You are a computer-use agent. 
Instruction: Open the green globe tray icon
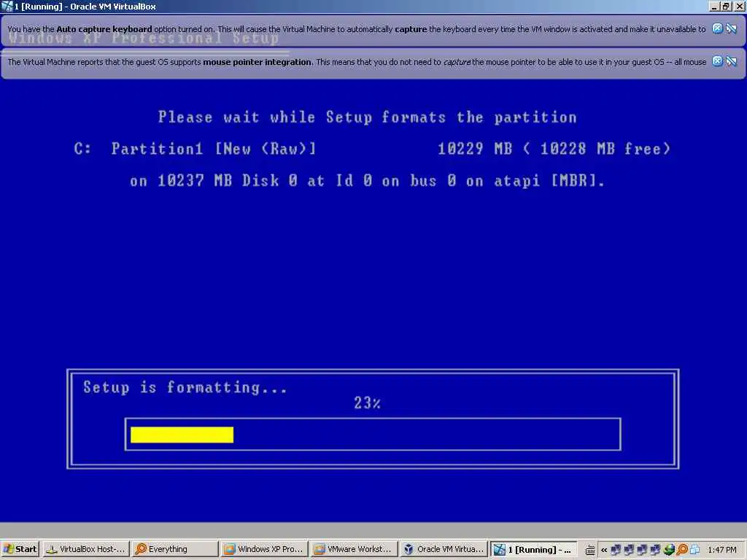[x=668, y=550]
